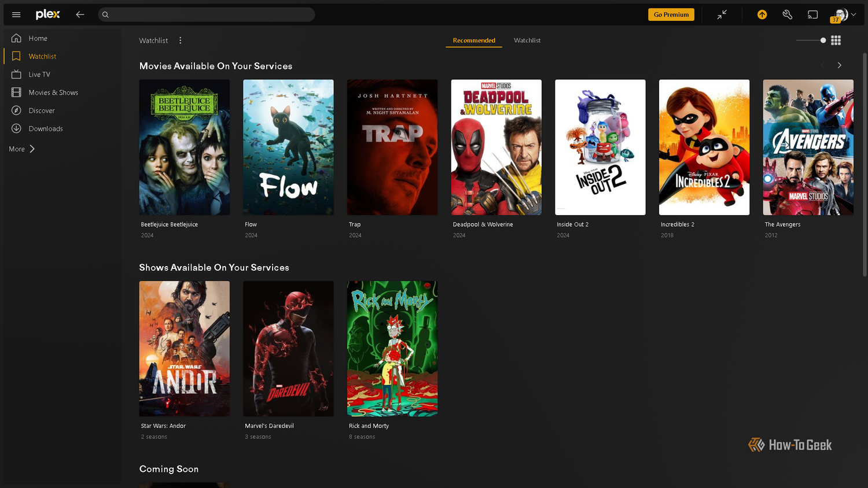This screenshot has width=868, height=488.
Task: Click the Beetlejuice Beetlejuice title link
Action: pos(169,224)
